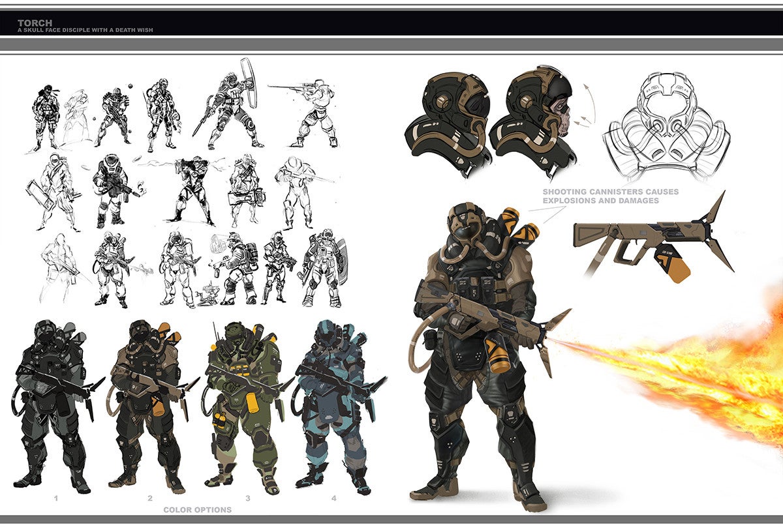Choose the green camo color option 3 soldier
783x532 pixels.
coord(246,404)
